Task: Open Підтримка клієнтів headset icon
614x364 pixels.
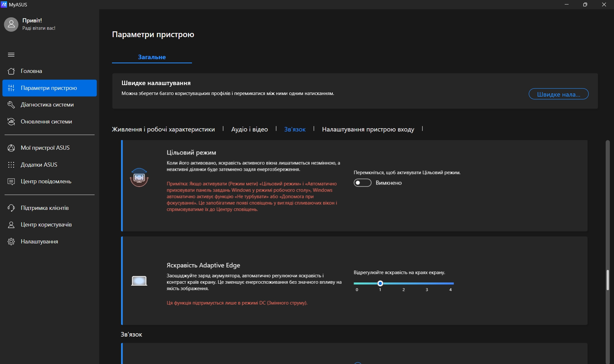Action: coord(11,208)
